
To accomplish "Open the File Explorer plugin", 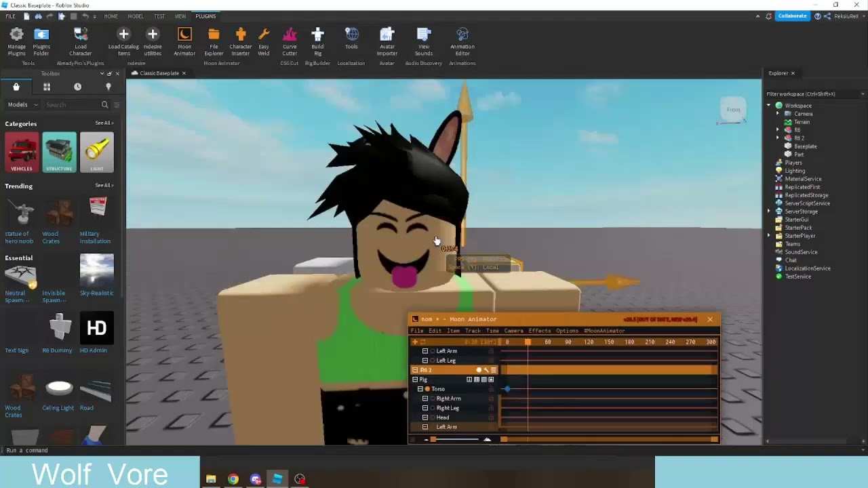I will 214,41.
